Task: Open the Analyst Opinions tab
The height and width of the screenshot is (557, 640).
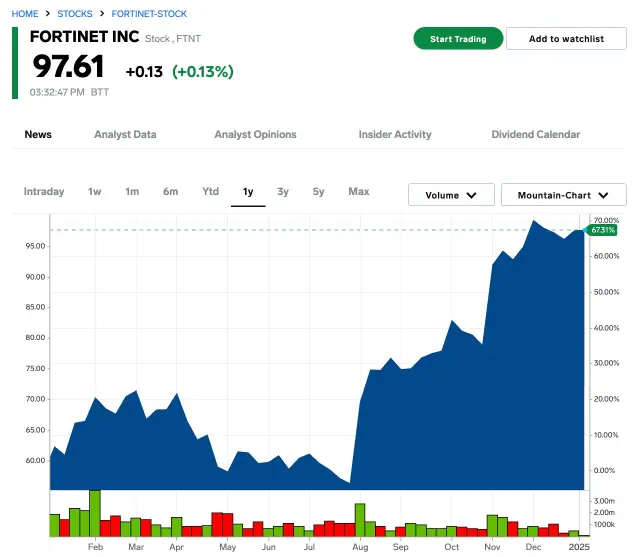Action: [x=255, y=135]
